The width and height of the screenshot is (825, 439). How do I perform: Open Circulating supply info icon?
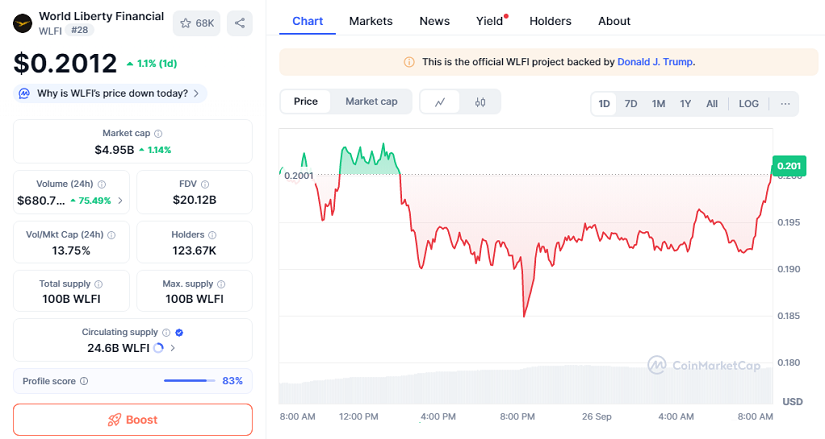coord(166,333)
